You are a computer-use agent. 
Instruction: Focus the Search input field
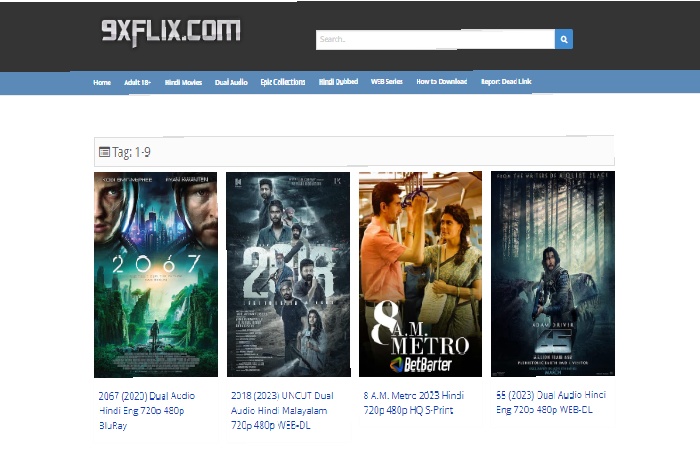tap(435, 39)
